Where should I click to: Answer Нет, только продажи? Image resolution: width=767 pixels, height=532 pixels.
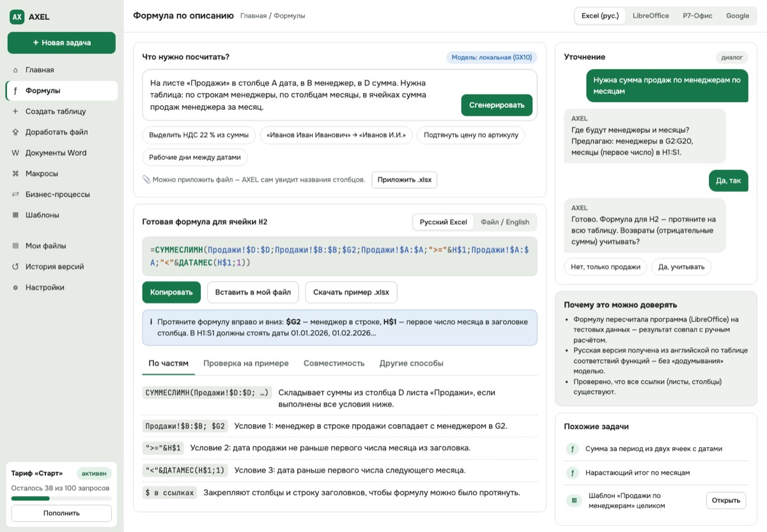point(605,267)
